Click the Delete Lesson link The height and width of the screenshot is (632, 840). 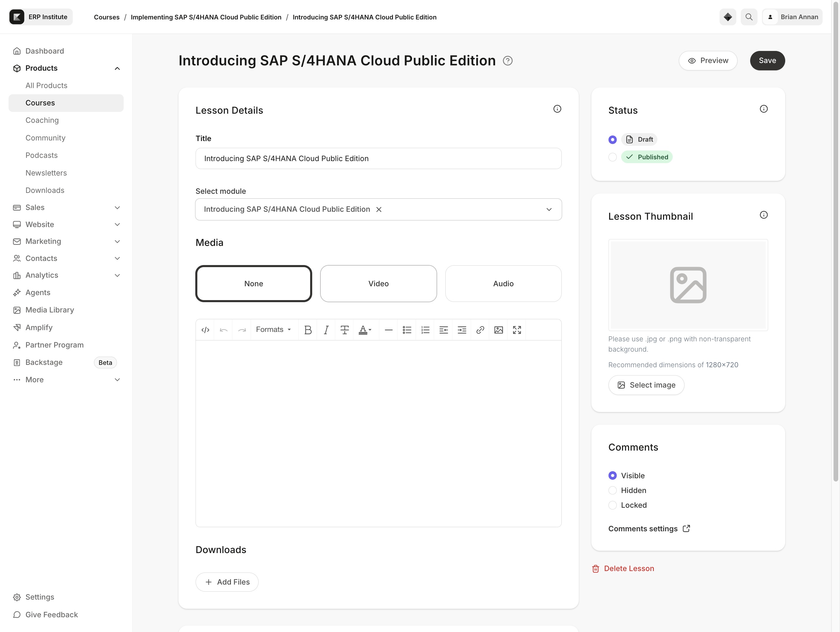(x=623, y=569)
